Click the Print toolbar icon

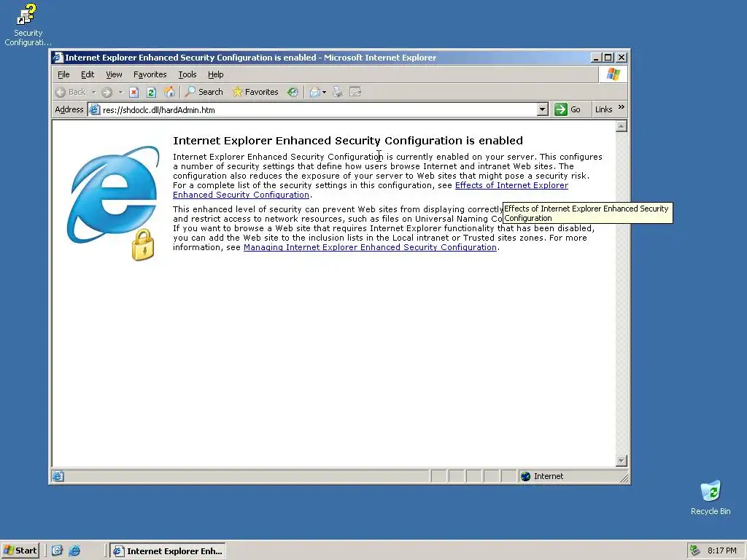click(337, 92)
